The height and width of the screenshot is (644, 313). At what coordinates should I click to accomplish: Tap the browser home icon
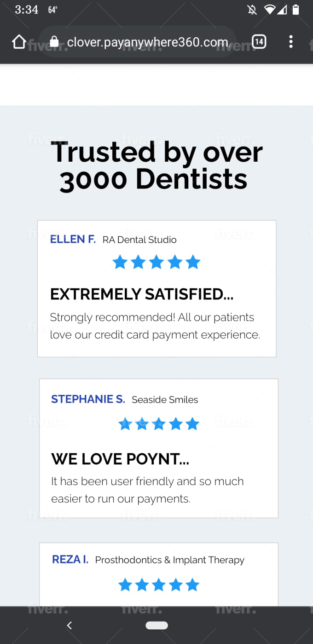(x=19, y=42)
